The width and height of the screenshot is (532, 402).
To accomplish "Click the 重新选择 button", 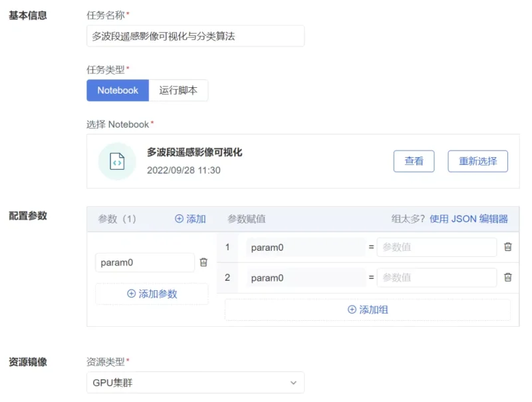I will (x=477, y=161).
